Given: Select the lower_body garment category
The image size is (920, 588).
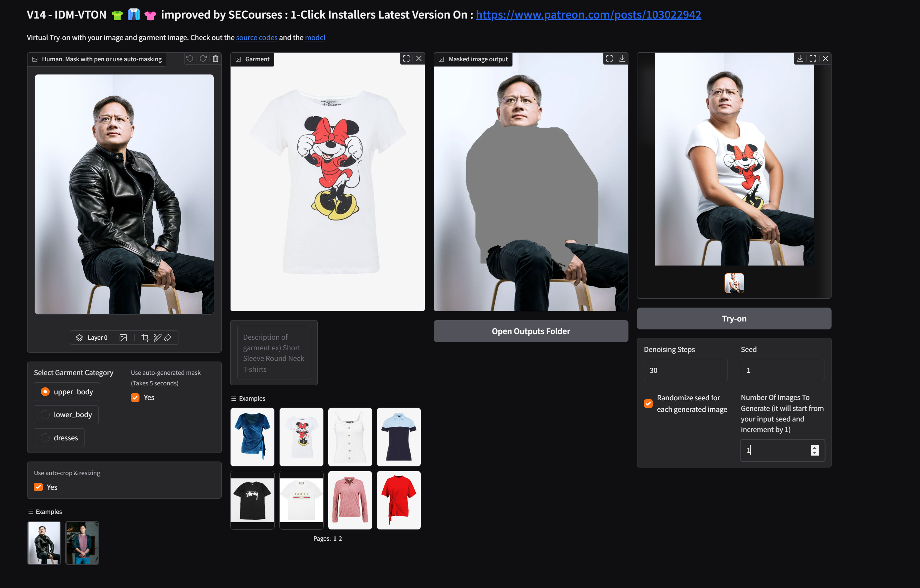Looking at the screenshot, I should point(45,415).
